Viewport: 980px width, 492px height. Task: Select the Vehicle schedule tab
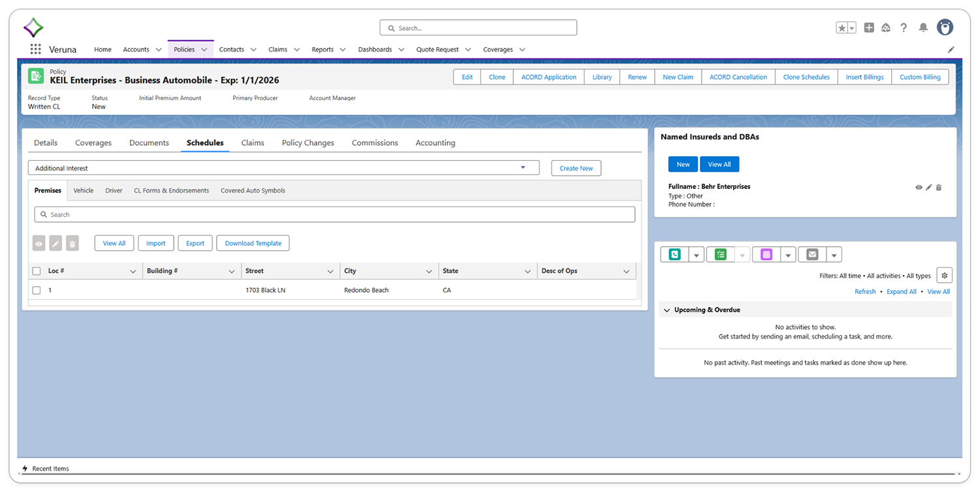pos(84,191)
